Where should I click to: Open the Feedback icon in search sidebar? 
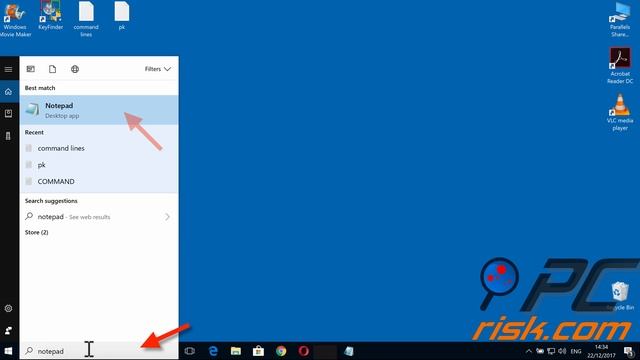point(8,331)
